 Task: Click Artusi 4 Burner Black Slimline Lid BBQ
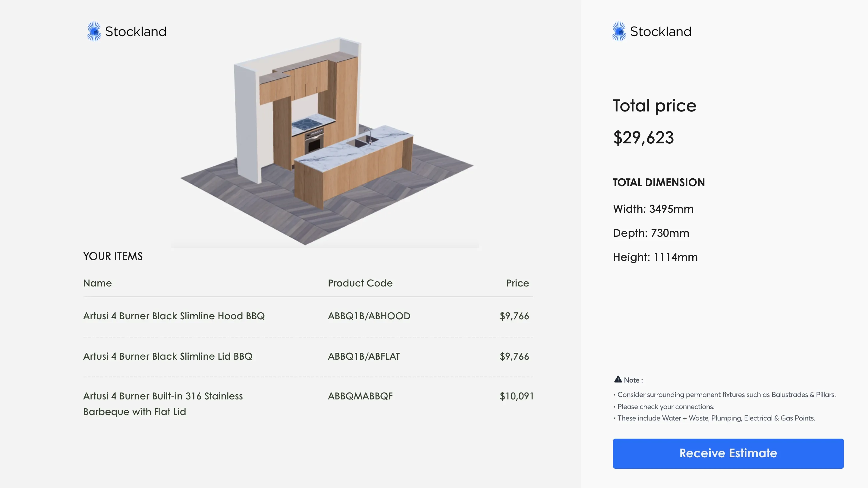click(168, 356)
